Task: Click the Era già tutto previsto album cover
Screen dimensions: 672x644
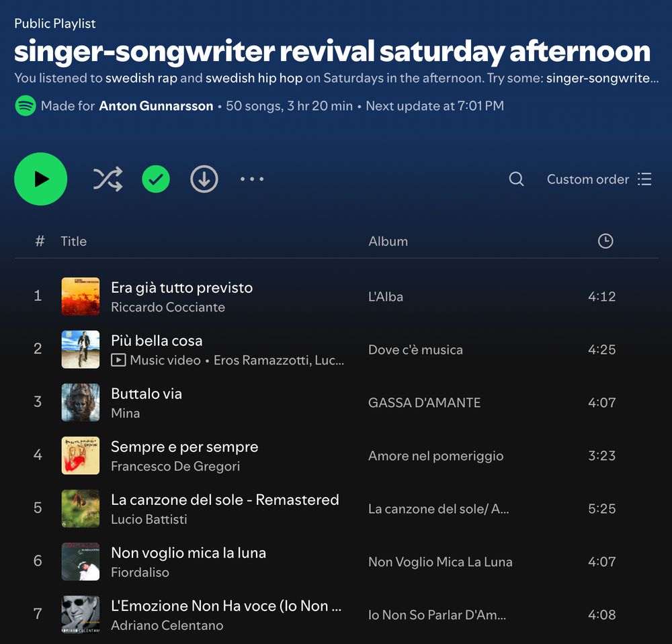Action: point(81,296)
